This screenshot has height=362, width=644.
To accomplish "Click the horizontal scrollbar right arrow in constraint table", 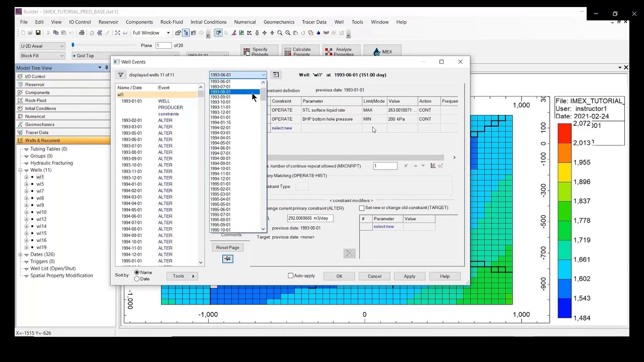I will click(454, 157).
